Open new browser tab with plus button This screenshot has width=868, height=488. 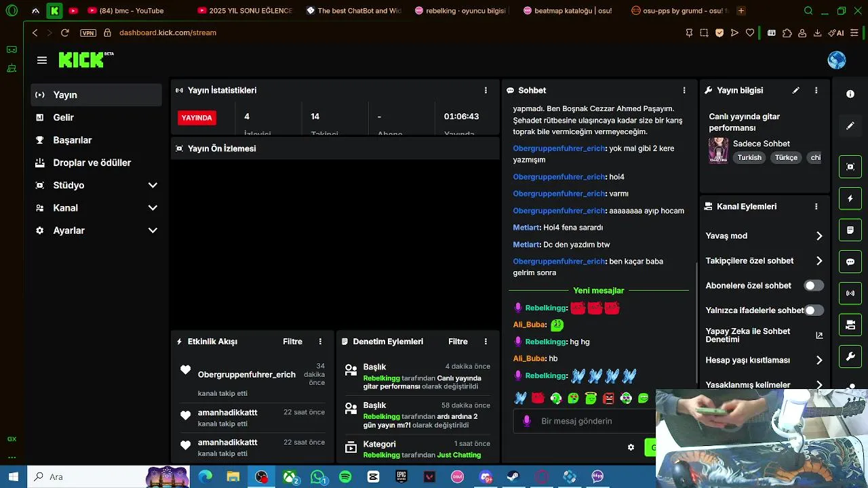pyautogui.click(x=741, y=11)
